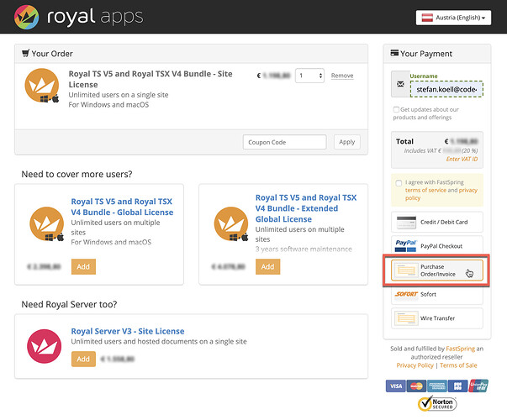This screenshot has width=507, height=420.
Task: Open the quantity selector for the bundle
Action: (309, 76)
